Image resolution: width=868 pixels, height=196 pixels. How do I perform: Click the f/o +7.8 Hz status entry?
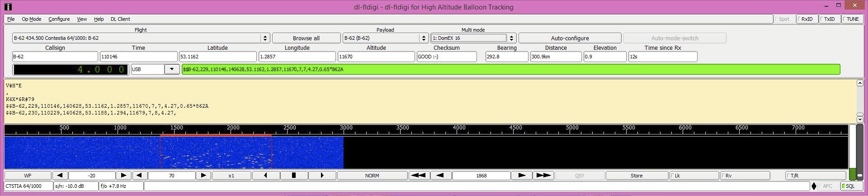[x=121, y=186]
